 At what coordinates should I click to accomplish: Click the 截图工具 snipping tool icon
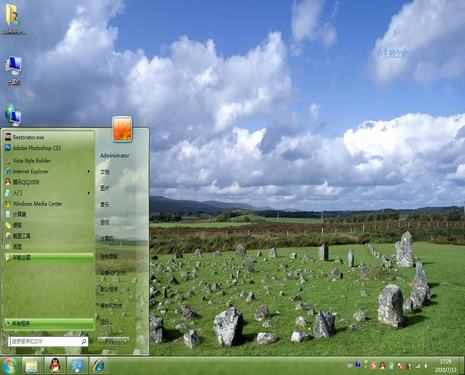8,236
